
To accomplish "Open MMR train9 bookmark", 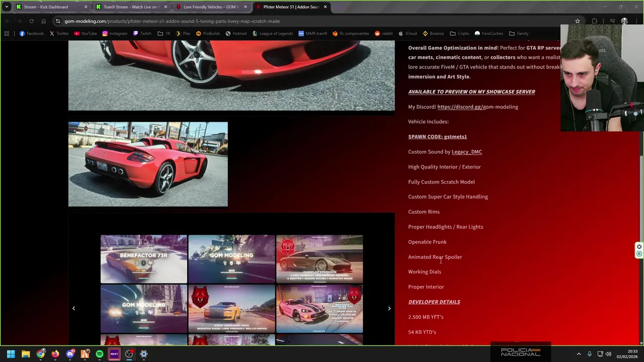I will [312, 34].
